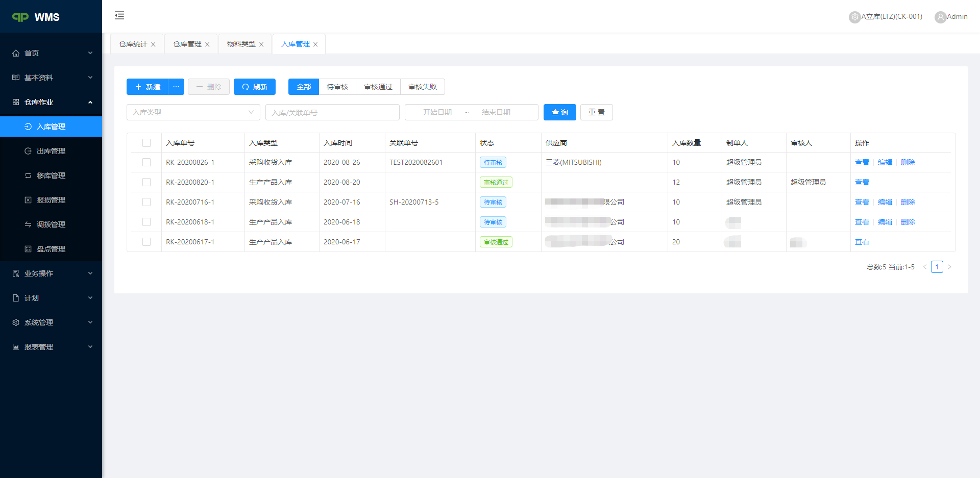Screen dimensions: 980x478
Task: Click the 调拨管理 swap icon
Action: pyautogui.click(x=28, y=224)
